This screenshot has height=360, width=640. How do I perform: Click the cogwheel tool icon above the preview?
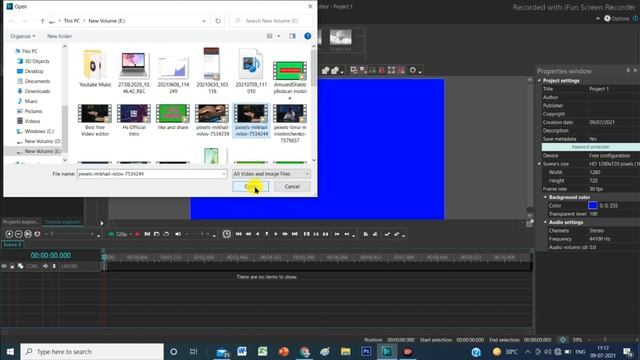tap(413, 70)
